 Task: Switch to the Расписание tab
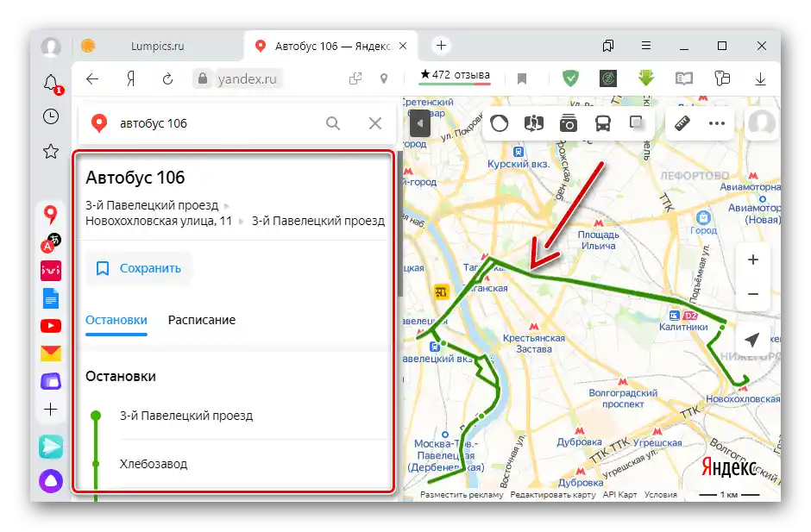click(202, 320)
